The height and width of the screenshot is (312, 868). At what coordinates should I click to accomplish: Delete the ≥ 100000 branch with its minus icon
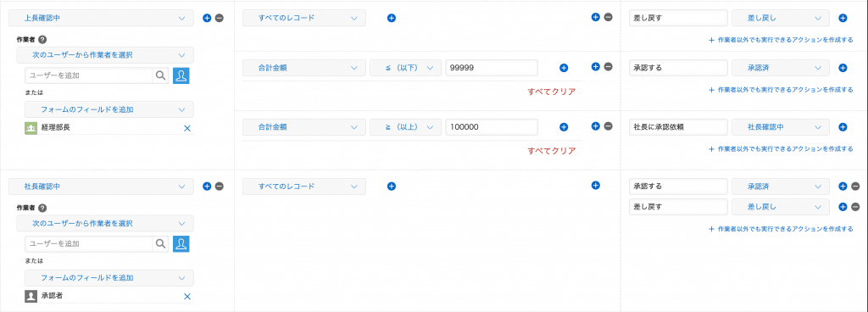[608, 126]
